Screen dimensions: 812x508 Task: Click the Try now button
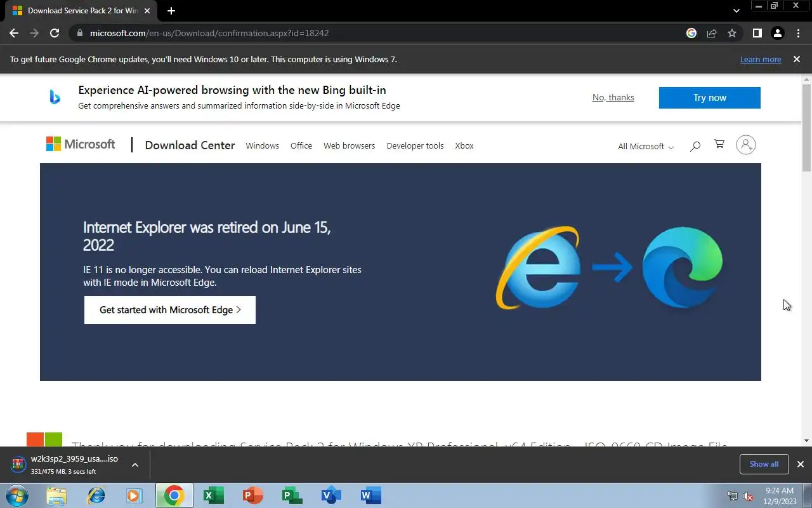tap(709, 98)
